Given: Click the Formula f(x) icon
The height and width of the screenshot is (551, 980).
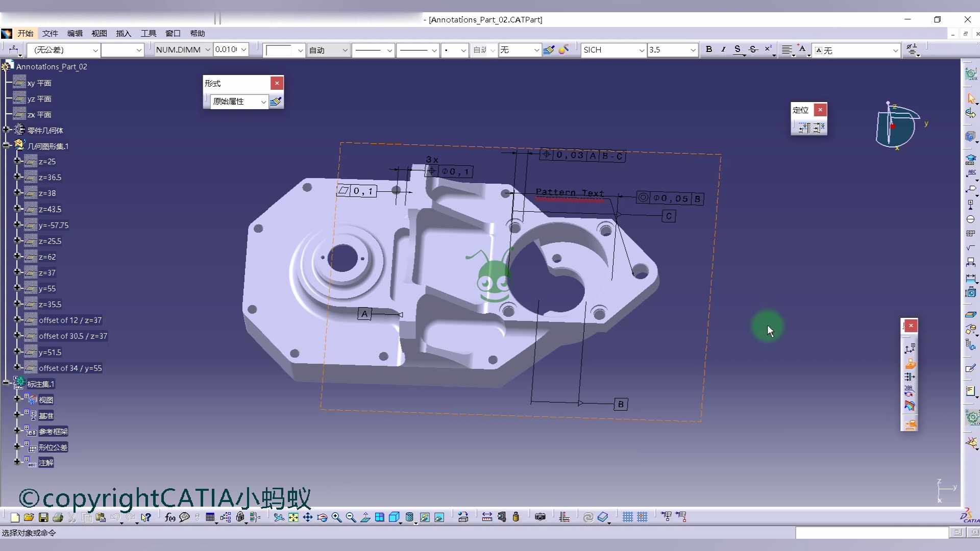Looking at the screenshot, I should (170, 517).
